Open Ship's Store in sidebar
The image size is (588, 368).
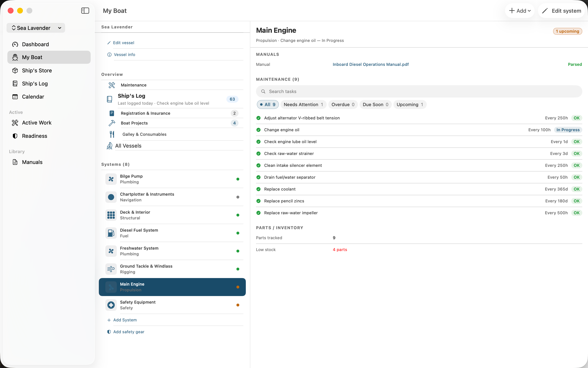click(x=49, y=70)
